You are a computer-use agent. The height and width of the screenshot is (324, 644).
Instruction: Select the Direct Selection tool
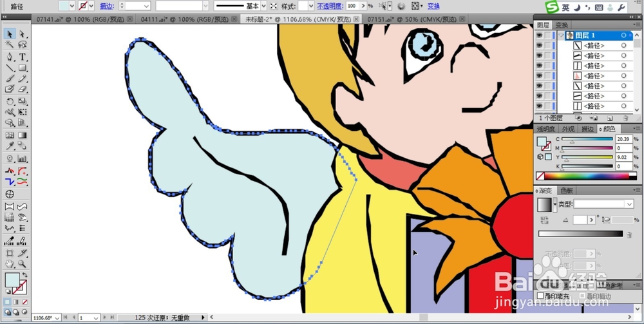coord(22,33)
